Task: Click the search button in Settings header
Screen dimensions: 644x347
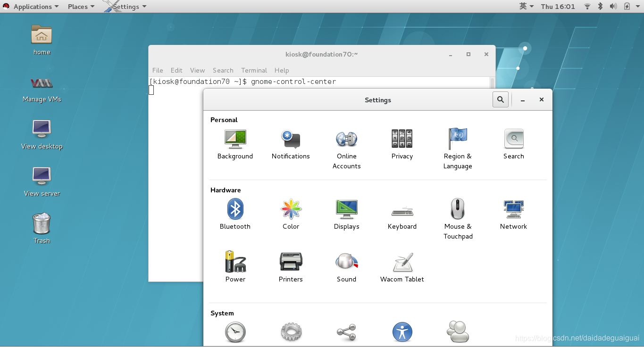Action: (x=501, y=99)
